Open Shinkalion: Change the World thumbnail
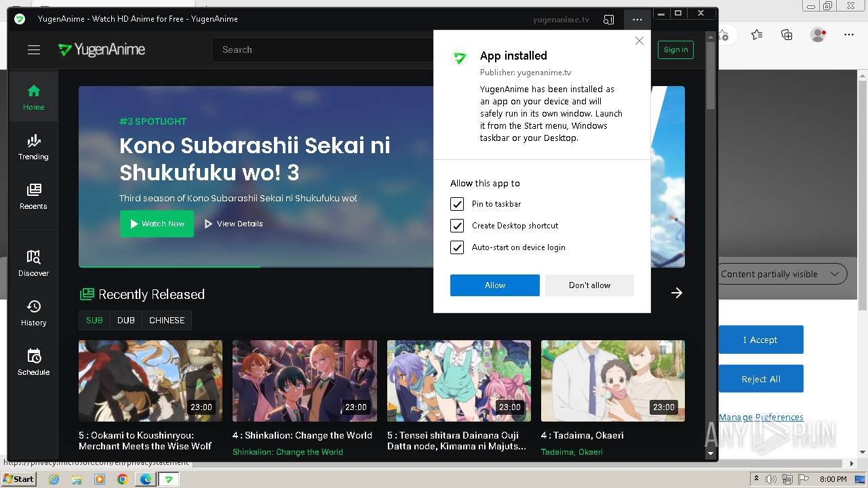This screenshot has width=868, height=488. click(304, 381)
